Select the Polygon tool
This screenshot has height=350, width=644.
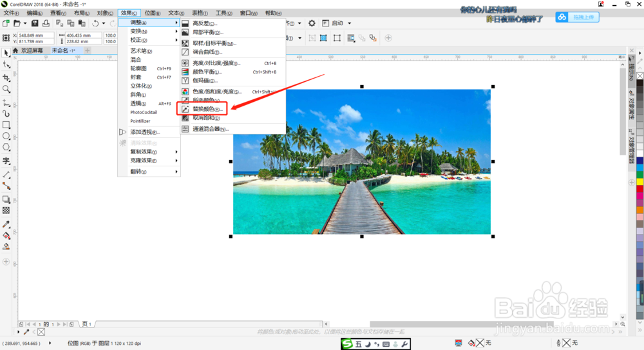click(x=6, y=147)
